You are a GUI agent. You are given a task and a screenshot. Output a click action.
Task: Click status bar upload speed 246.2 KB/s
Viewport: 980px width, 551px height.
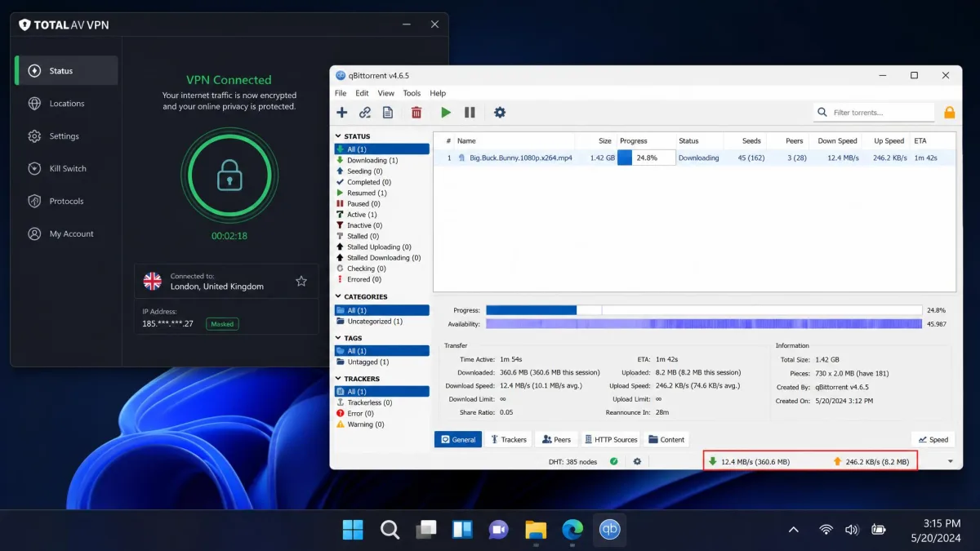(871, 462)
